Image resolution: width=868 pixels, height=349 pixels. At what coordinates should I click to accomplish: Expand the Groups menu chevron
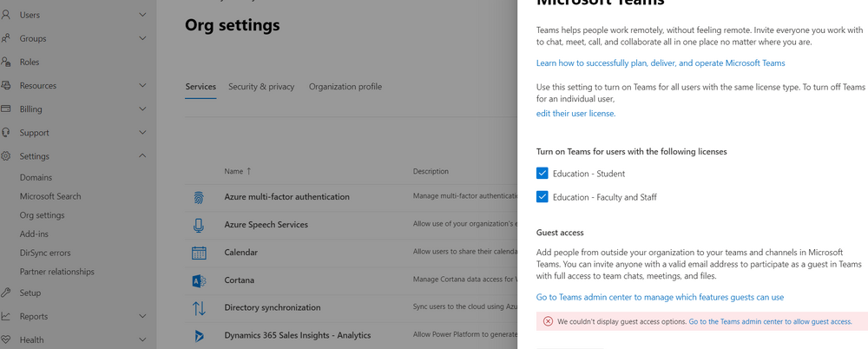(x=142, y=38)
